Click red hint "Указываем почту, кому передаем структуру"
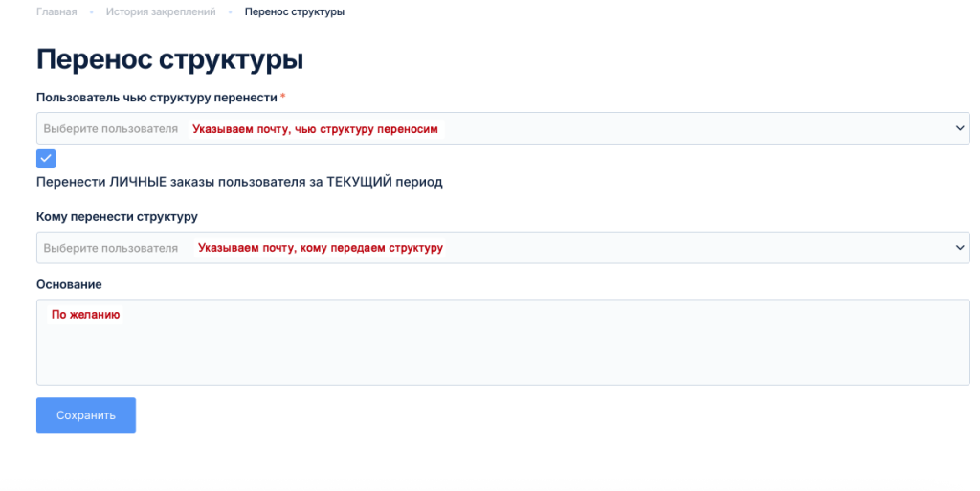Viewport: 980px width, 491px height. (x=320, y=248)
